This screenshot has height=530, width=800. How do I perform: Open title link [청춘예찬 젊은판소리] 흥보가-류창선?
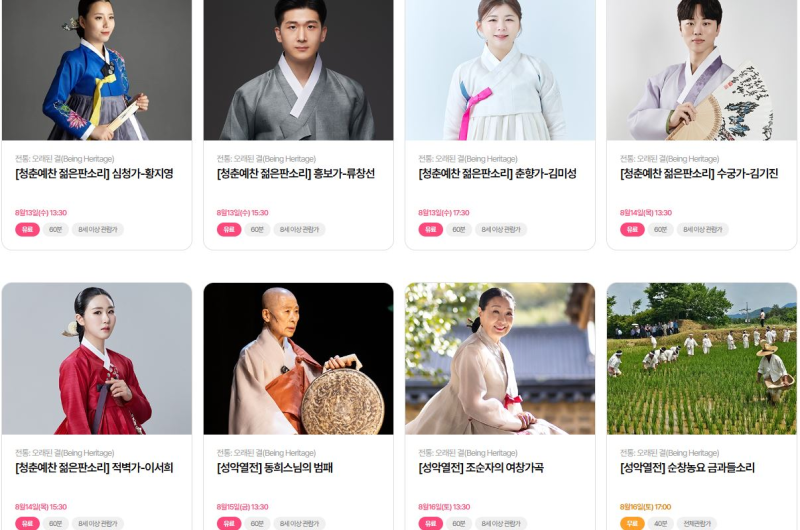tap(296, 174)
